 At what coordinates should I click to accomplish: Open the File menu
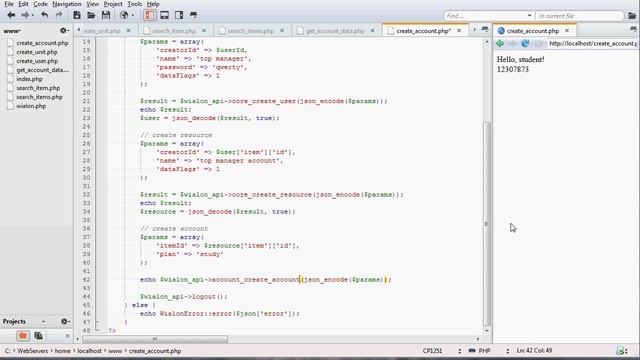[x=9, y=4]
